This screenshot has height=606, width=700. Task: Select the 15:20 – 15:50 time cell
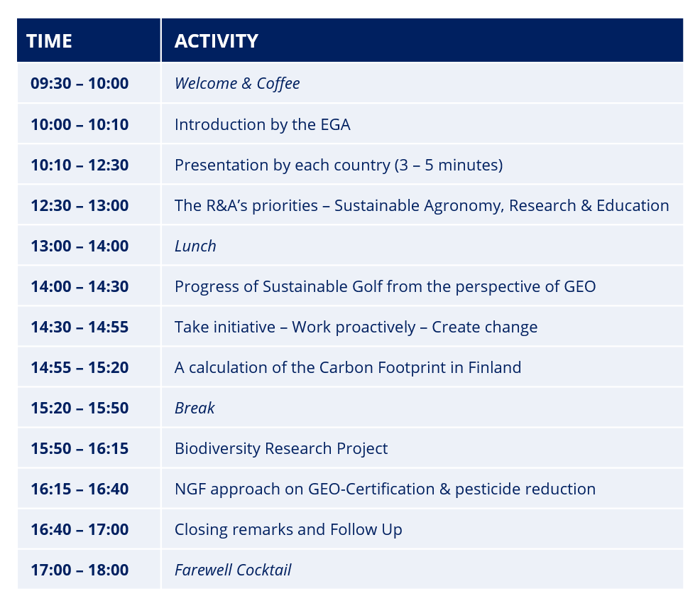80,408
